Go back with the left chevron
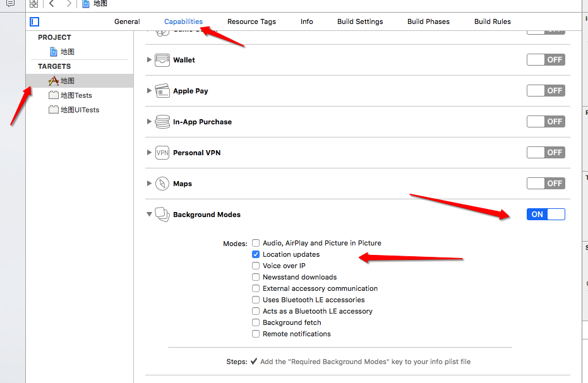588x383 pixels. [x=52, y=4]
